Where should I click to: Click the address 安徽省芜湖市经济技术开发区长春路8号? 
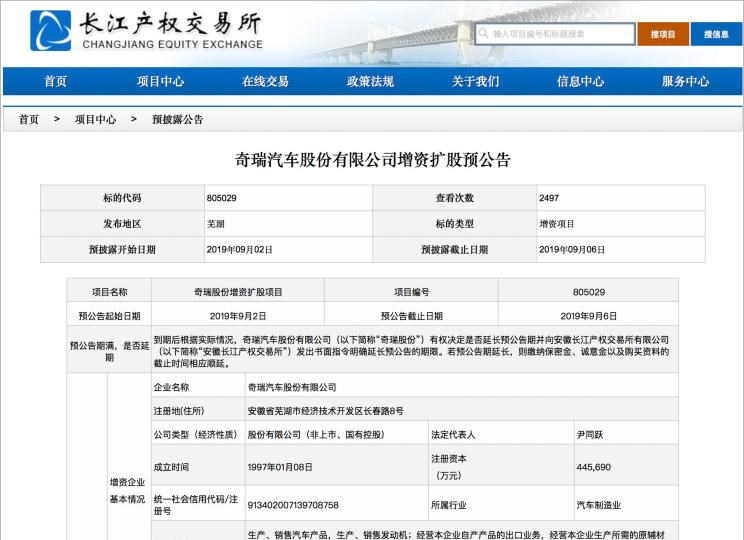pos(326,411)
